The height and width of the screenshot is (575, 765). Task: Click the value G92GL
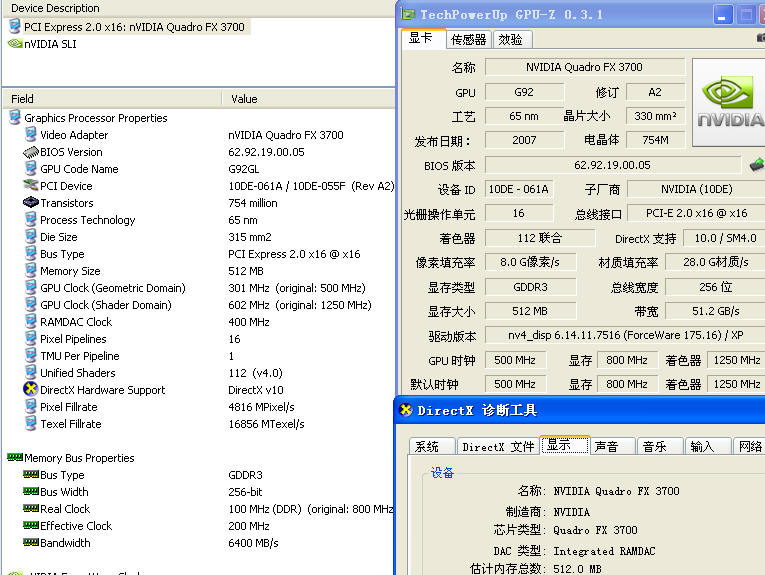point(243,169)
